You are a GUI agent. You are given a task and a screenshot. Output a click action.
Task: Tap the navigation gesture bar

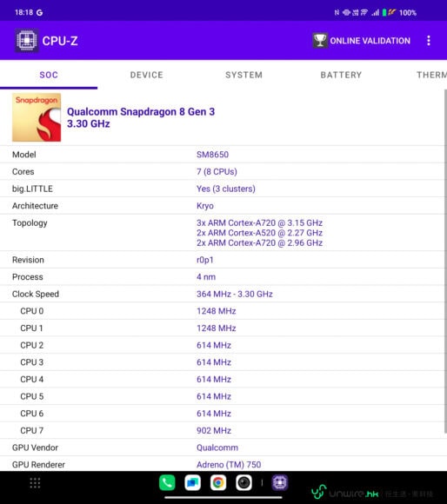223,498
